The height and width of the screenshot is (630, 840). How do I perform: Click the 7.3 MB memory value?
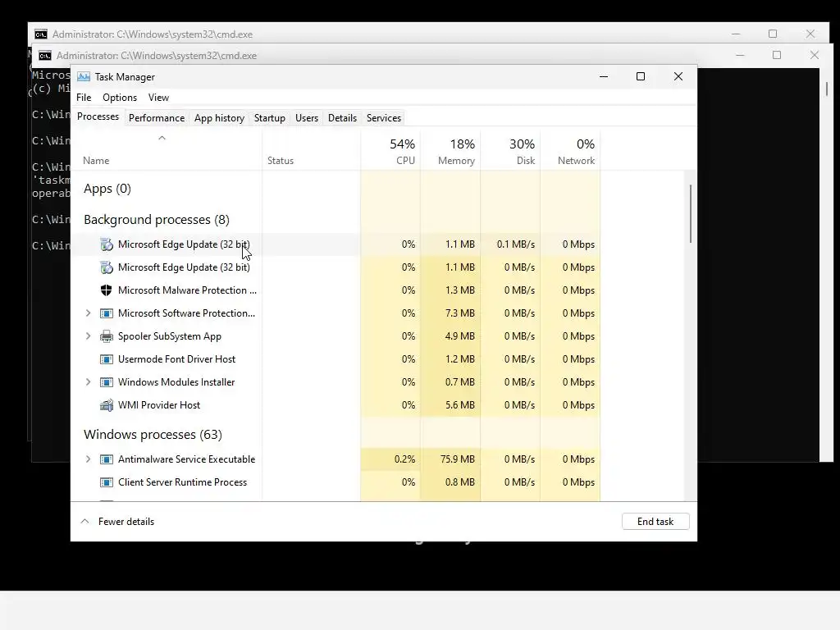(459, 313)
